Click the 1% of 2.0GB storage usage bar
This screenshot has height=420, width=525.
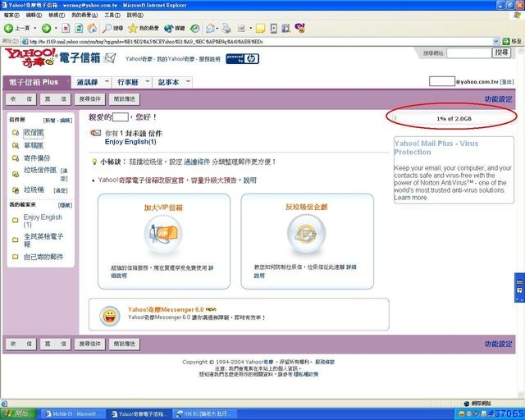pos(454,119)
